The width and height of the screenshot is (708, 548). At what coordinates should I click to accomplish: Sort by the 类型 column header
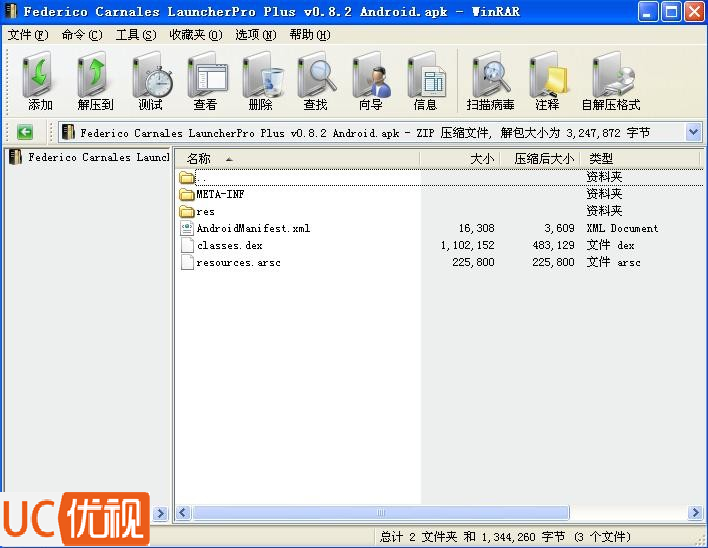(640, 158)
